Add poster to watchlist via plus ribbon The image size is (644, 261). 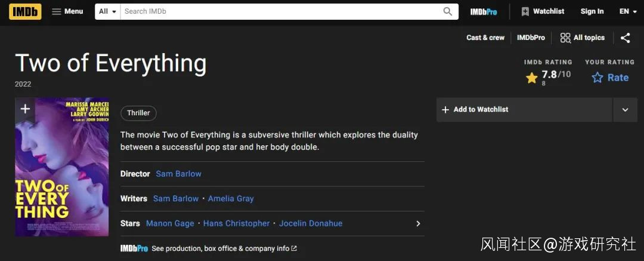tap(25, 109)
